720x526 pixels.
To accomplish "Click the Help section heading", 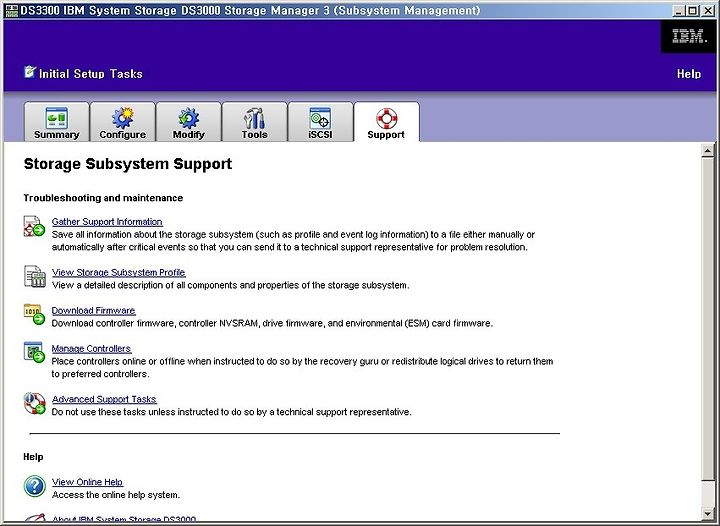I will (33, 457).
